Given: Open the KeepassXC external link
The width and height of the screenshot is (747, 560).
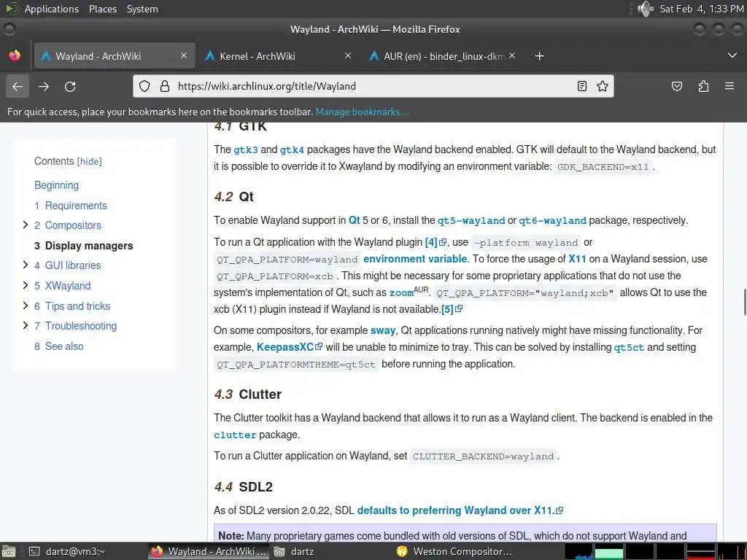Looking at the screenshot, I should point(289,347).
